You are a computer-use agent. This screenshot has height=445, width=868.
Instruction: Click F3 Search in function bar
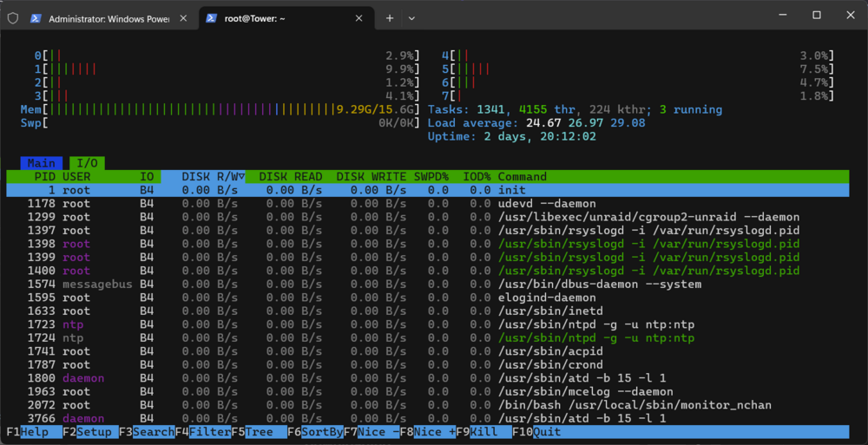coord(147,432)
